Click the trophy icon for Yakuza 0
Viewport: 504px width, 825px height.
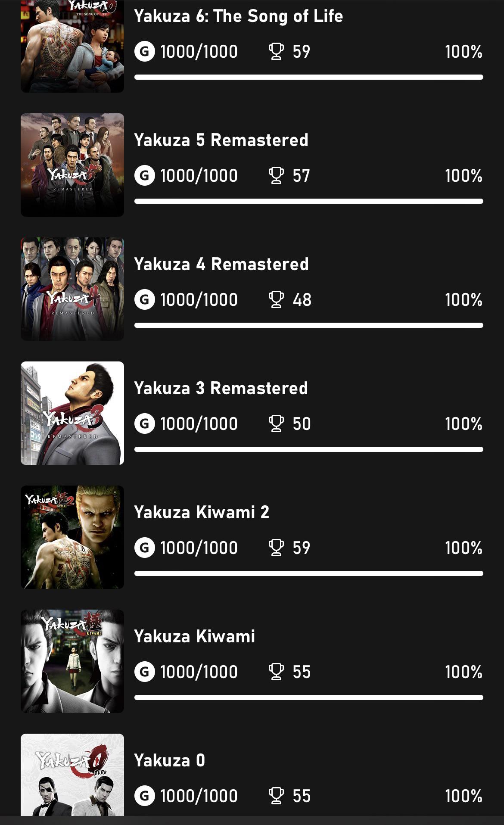[276, 796]
